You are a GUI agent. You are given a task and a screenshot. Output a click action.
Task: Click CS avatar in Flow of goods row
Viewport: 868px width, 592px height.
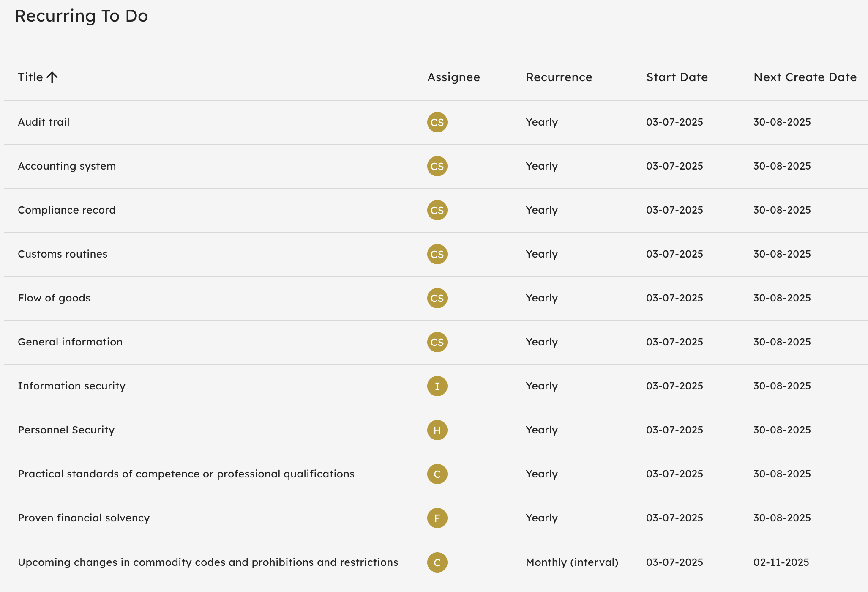tap(437, 298)
